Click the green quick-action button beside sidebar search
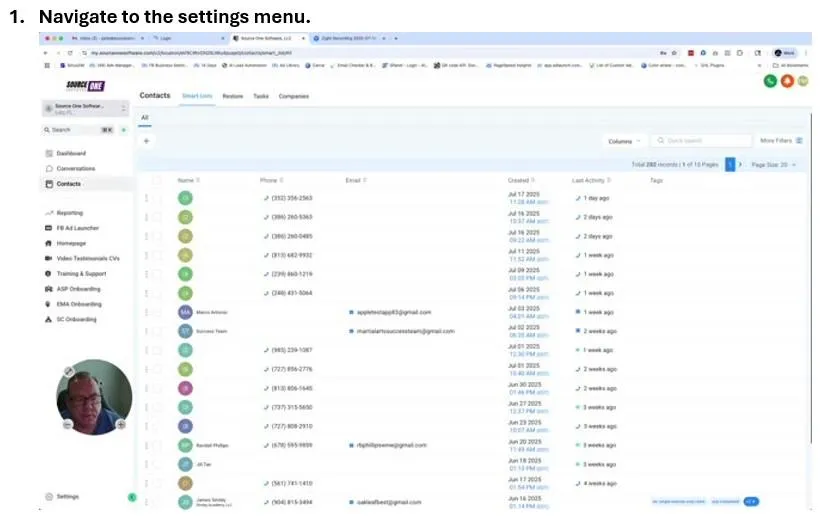The height and width of the screenshot is (523, 826). tap(124, 130)
